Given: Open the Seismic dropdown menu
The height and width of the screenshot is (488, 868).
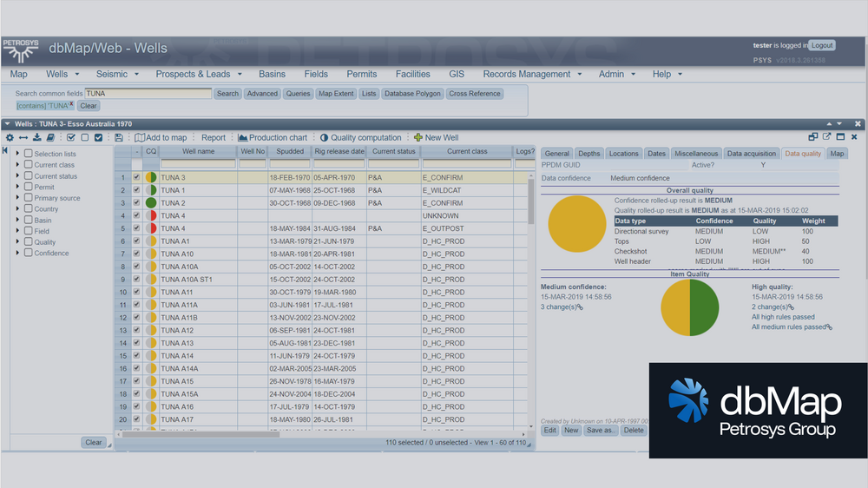Looking at the screenshot, I should pos(117,74).
